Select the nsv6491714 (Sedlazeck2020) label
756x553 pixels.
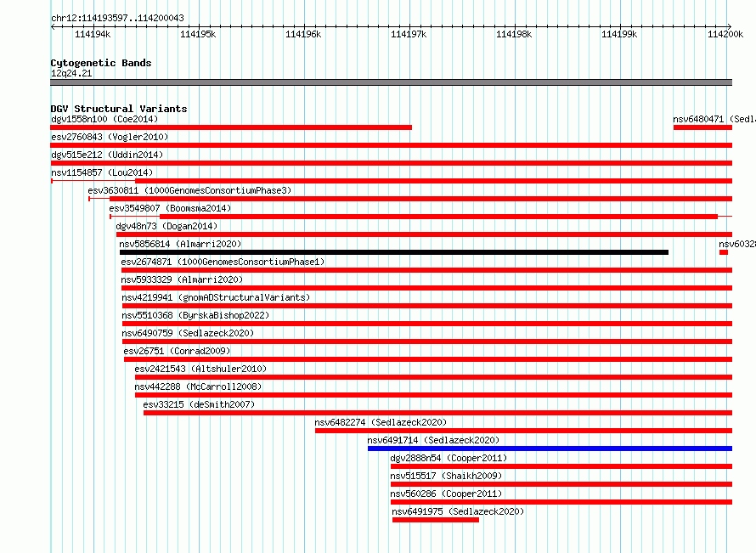click(x=433, y=440)
